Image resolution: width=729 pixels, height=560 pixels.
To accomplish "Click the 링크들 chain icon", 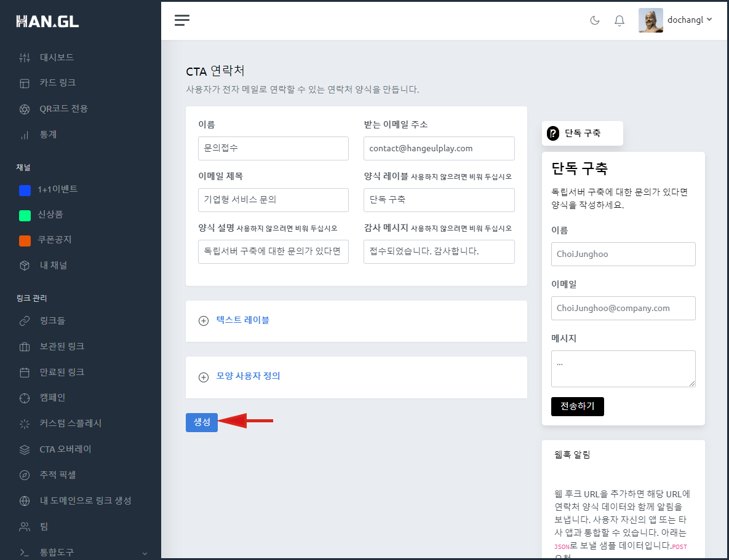I will point(25,321).
